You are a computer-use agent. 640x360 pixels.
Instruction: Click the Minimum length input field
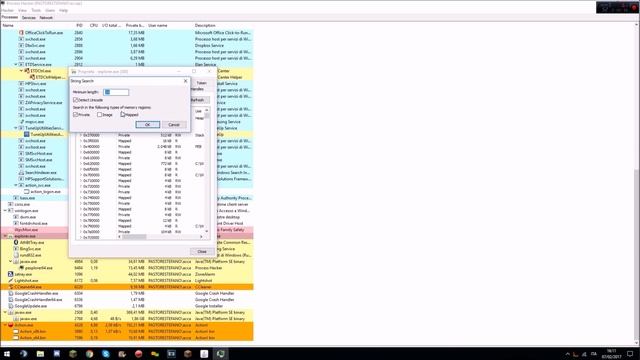coord(116,92)
